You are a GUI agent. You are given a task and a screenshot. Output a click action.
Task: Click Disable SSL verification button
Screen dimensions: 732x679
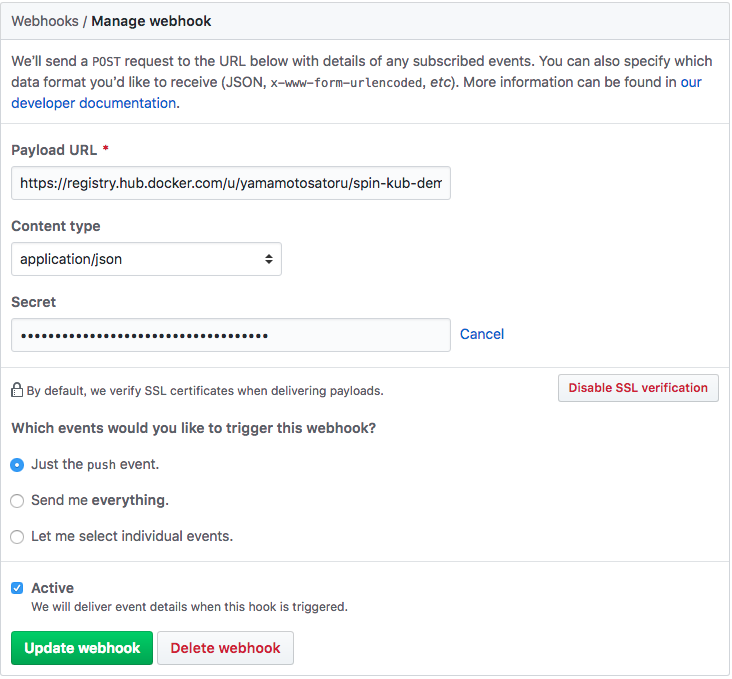(638, 388)
